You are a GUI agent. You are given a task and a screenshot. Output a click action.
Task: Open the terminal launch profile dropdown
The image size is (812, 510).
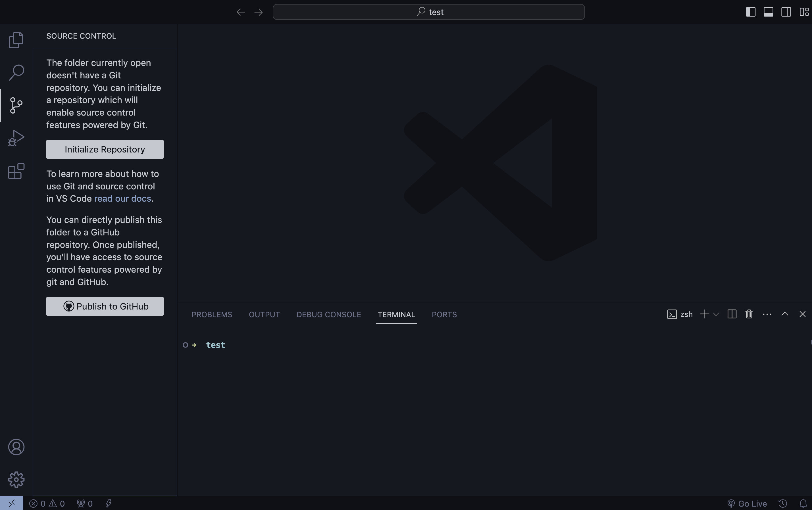(x=716, y=314)
